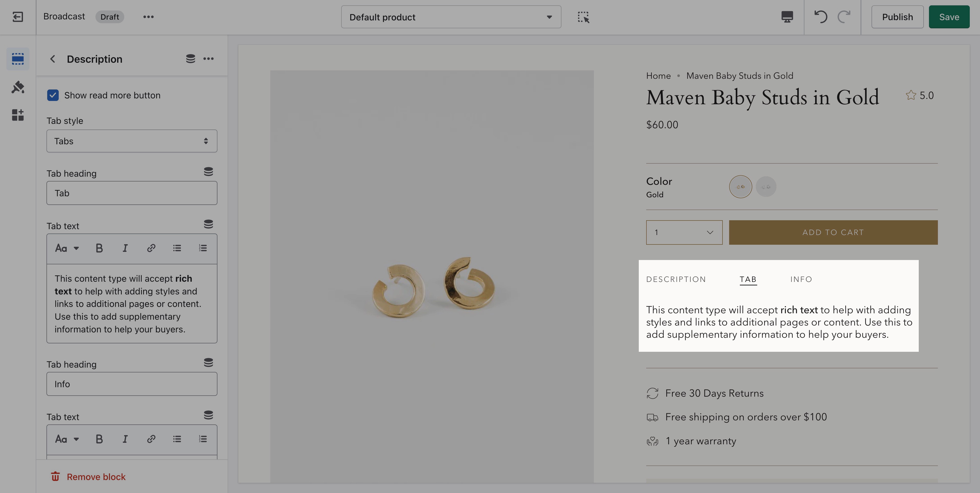This screenshot has height=493, width=980.
Task: Switch to the INFO tab in preview
Action: pyautogui.click(x=801, y=279)
